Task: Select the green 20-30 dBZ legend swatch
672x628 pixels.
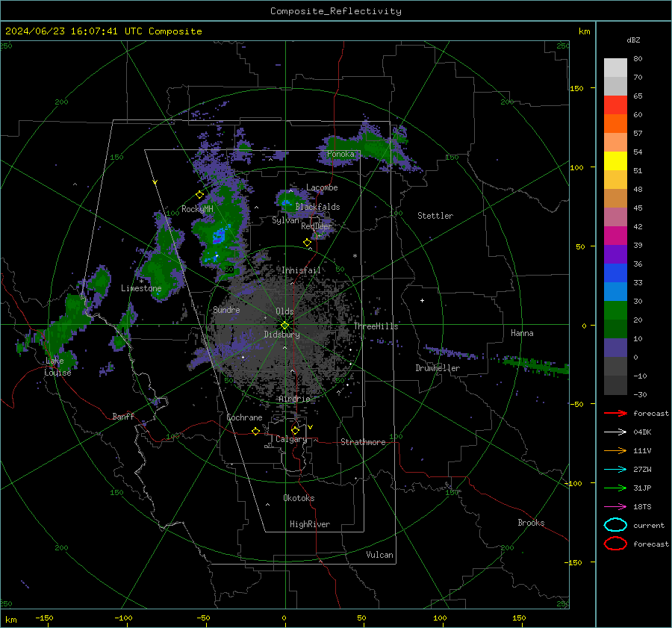Action: pyautogui.click(x=615, y=311)
